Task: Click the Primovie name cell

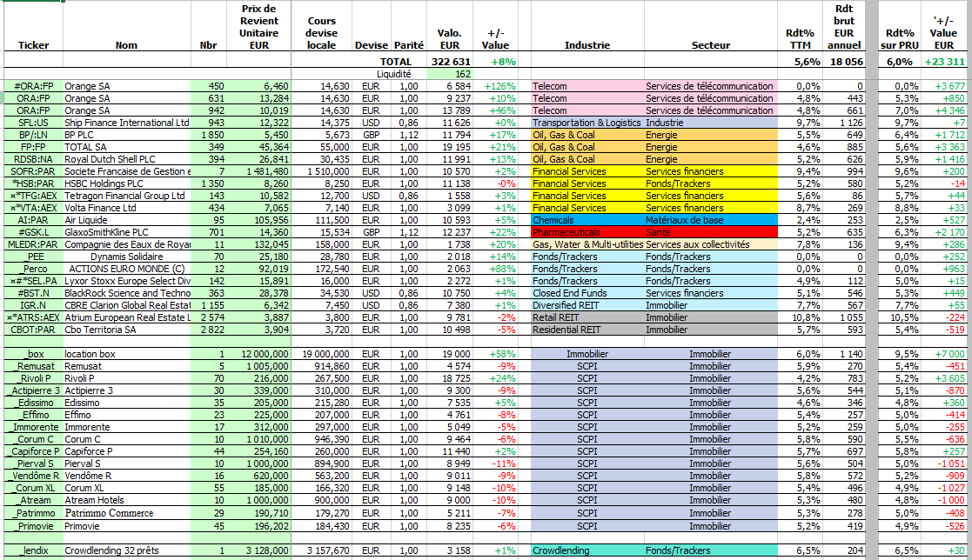Action: (x=126, y=526)
